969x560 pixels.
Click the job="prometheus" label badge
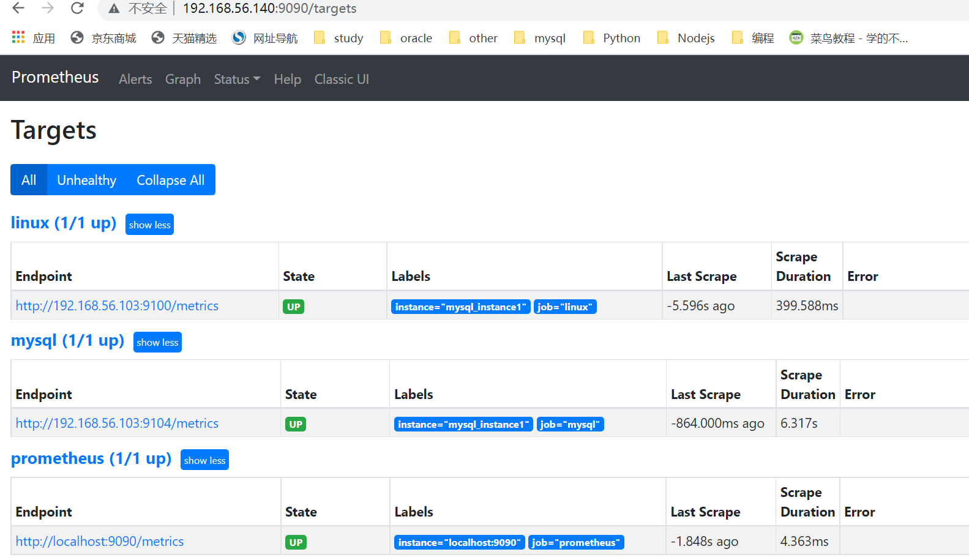(576, 542)
